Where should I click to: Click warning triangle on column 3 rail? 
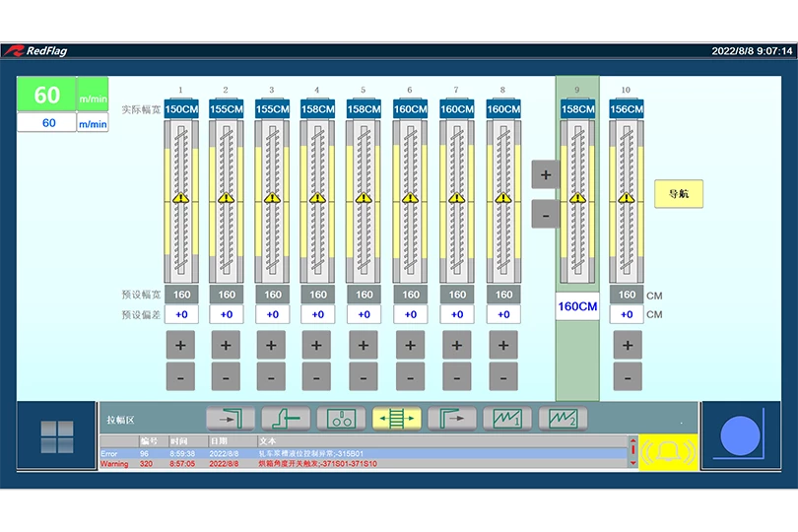[x=272, y=197]
